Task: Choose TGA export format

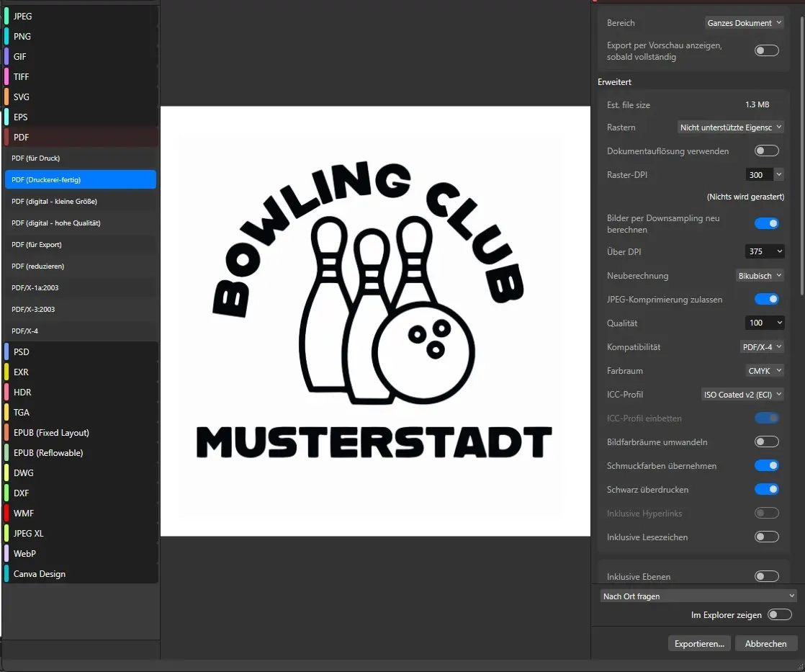Action: click(x=81, y=412)
